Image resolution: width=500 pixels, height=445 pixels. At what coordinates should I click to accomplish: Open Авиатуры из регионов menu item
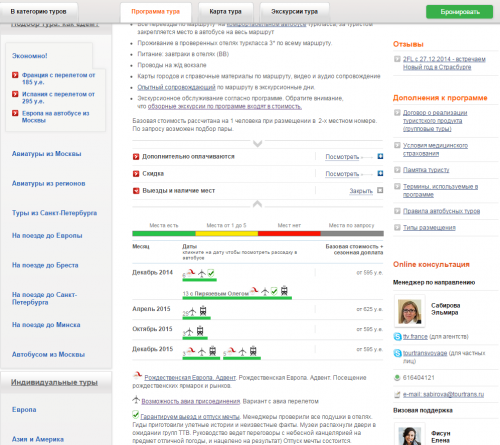(49, 183)
